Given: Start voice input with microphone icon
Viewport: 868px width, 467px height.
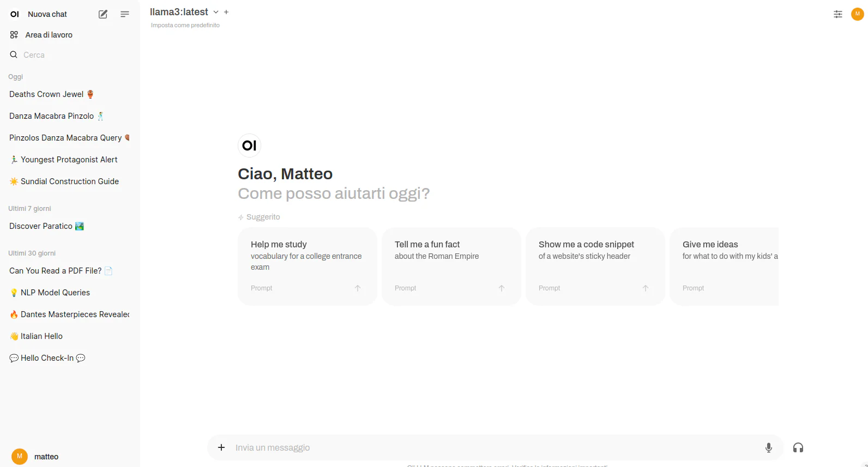Looking at the screenshot, I should 769,447.
